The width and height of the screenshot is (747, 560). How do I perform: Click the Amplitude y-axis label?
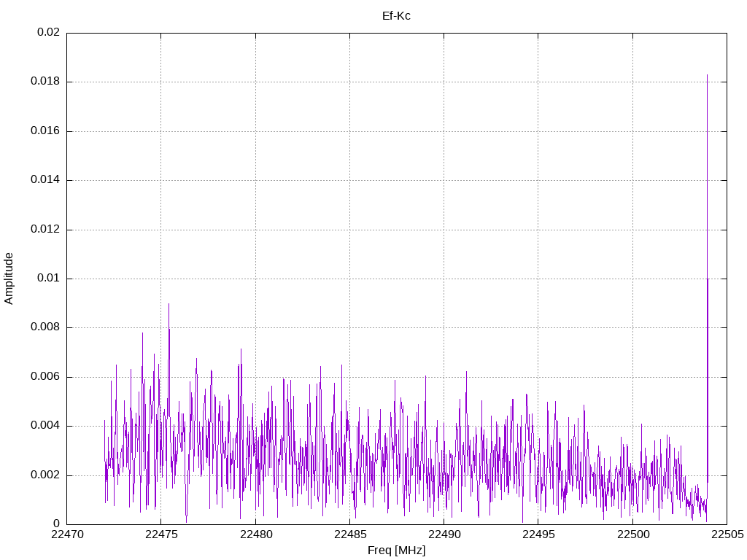(9, 278)
